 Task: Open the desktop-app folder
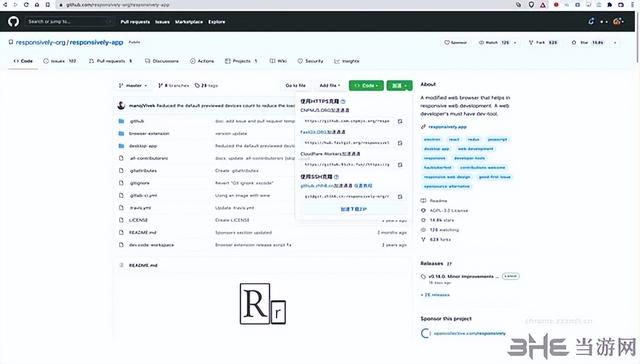[143, 146]
